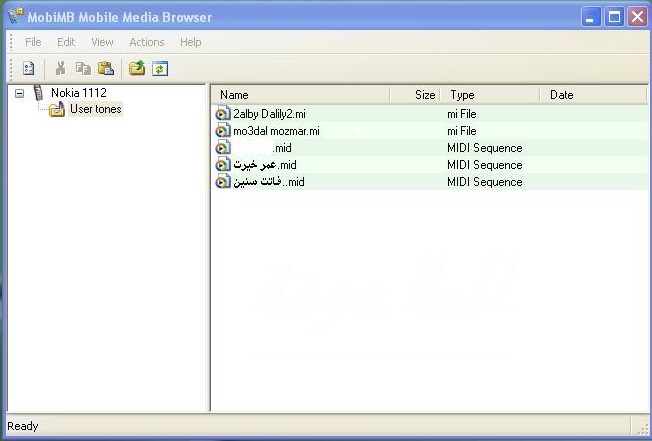Open the Help menu
652x441 pixels.
191,42
